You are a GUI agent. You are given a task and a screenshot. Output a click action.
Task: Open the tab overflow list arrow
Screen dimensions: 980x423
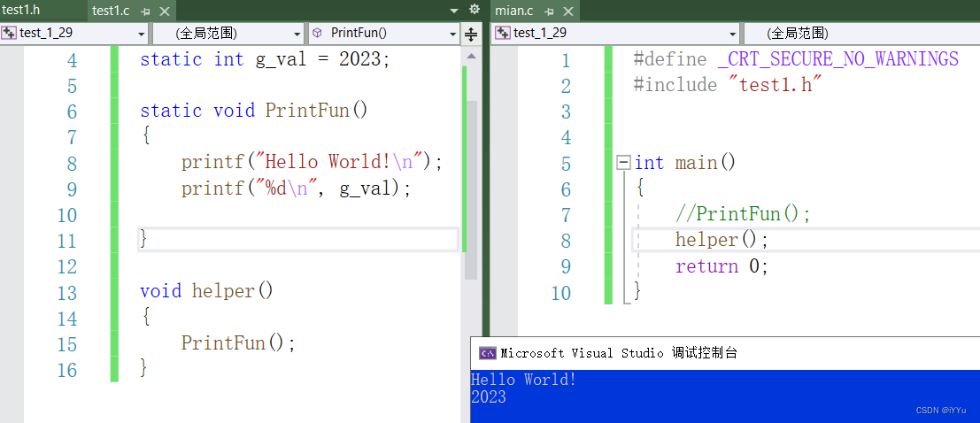[454, 11]
